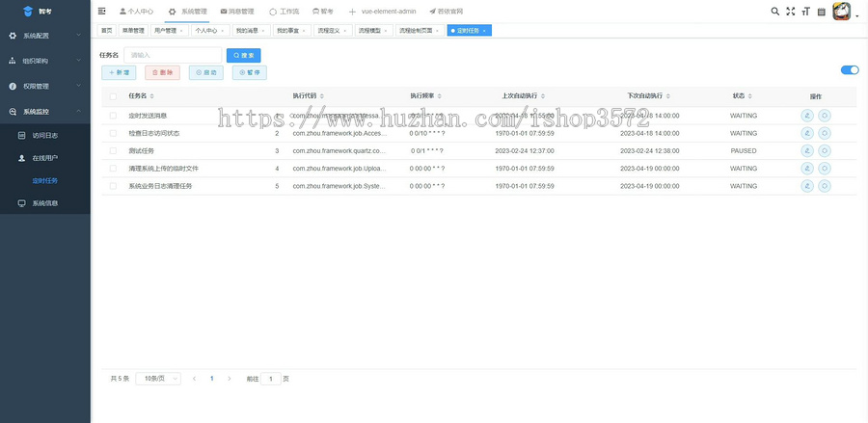
Task: Sort by 执行频率 column sort arrows
Action: 439,96
